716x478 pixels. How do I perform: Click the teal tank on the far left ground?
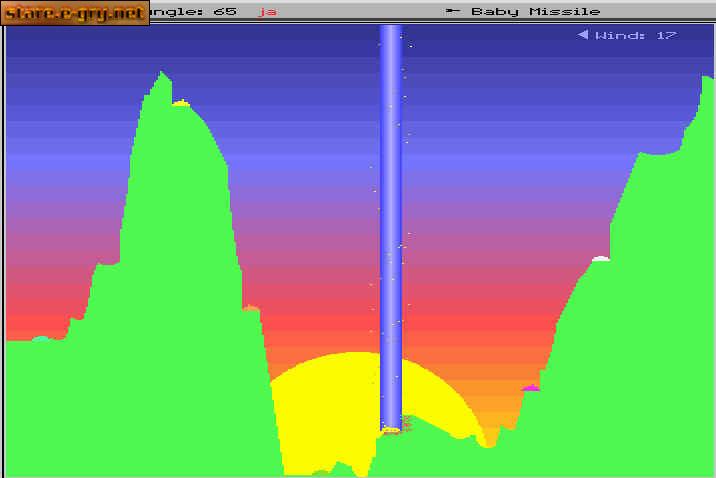click(x=41, y=339)
